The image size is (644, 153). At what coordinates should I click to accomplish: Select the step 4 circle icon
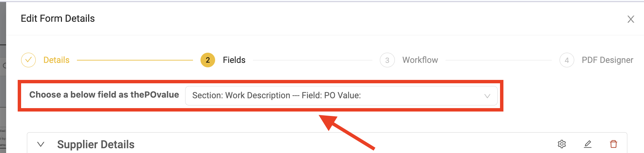point(567,60)
